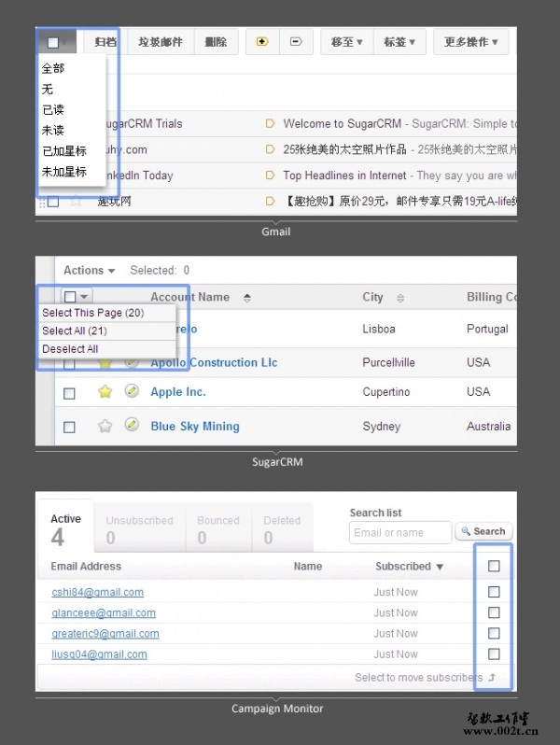The image size is (560, 745).
Task: Open Gmail 移至 dropdown
Action: [347, 42]
